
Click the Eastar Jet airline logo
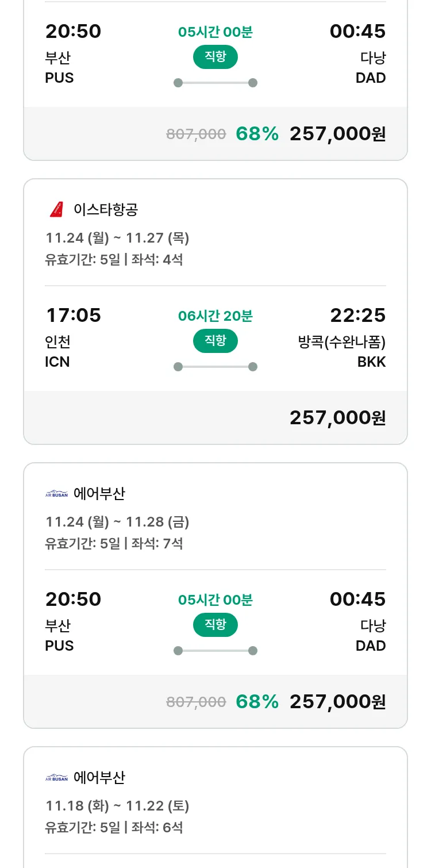point(56,210)
